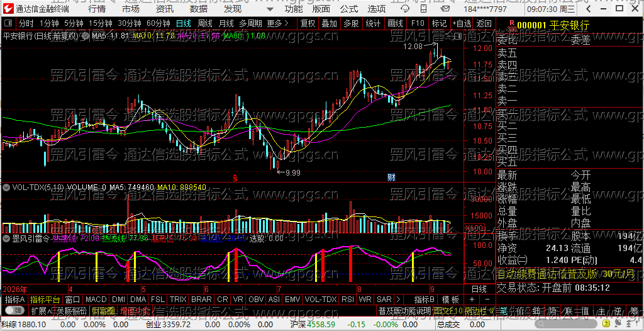Switch to RSI indicator
Viewport: 644px width, 331px height.
tap(347, 299)
